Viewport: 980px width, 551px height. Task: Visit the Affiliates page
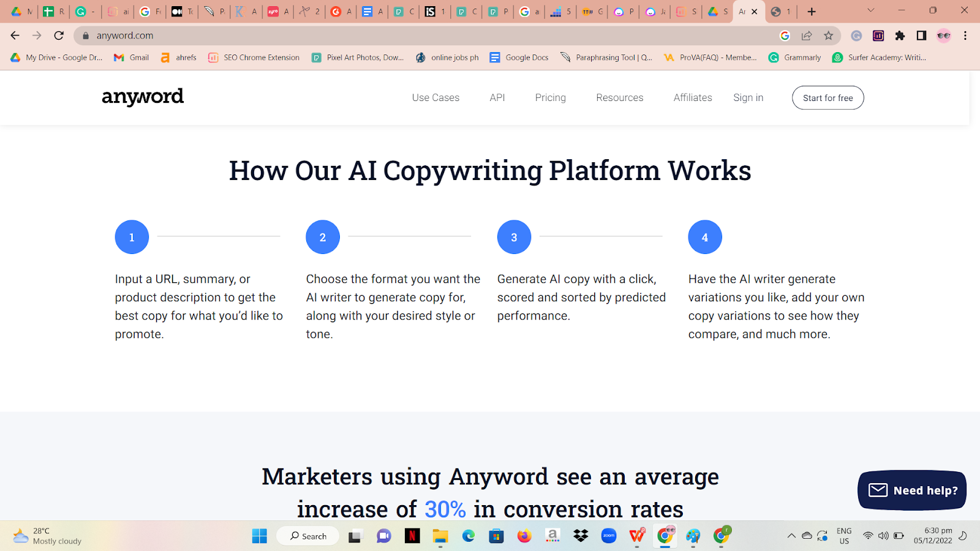pyautogui.click(x=693, y=98)
